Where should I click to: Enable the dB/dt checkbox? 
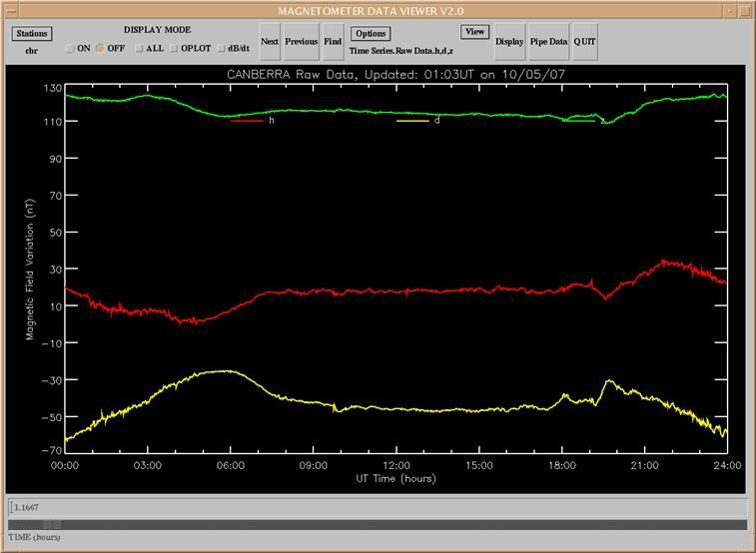point(222,48)
